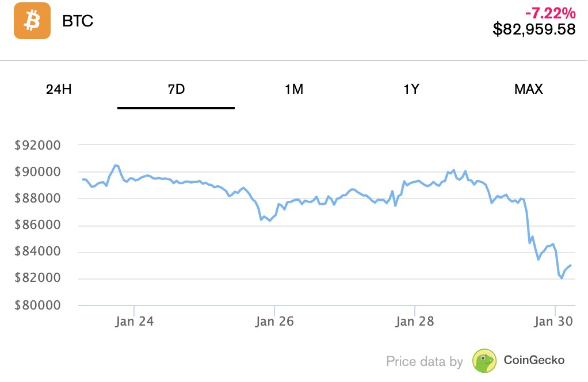Click the "Price data by" attribution text
The height and width of the screenshot is (382, 588).
pos(424,362)
